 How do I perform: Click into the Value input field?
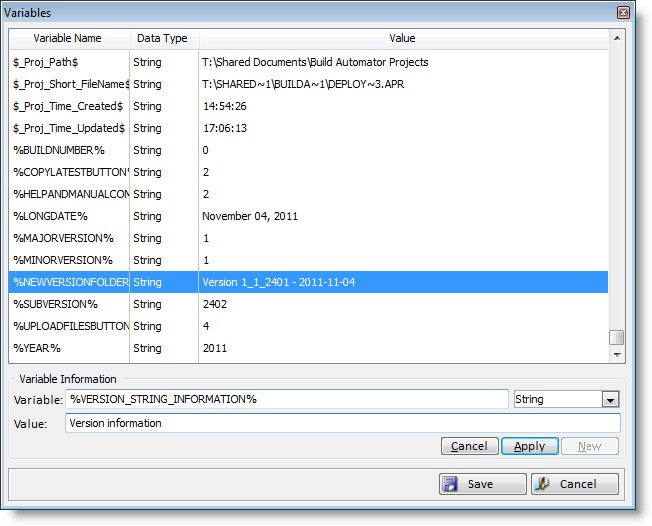point(343,423)
